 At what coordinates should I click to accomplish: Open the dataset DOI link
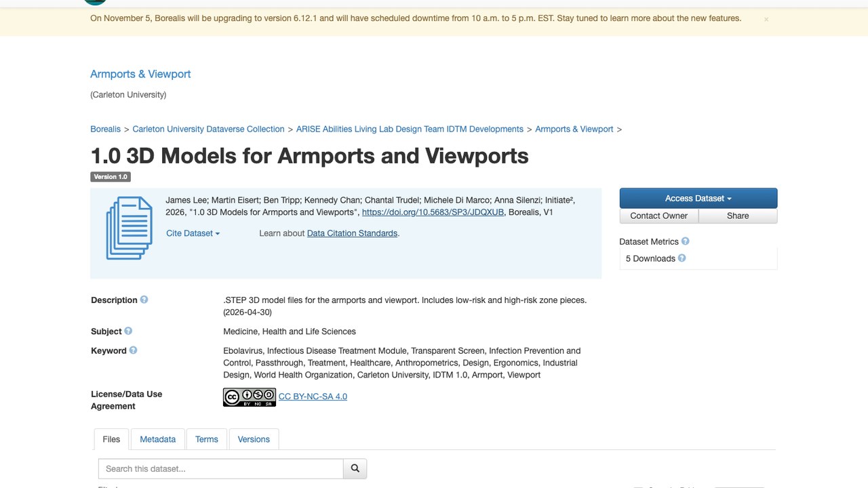pos(433,212)
